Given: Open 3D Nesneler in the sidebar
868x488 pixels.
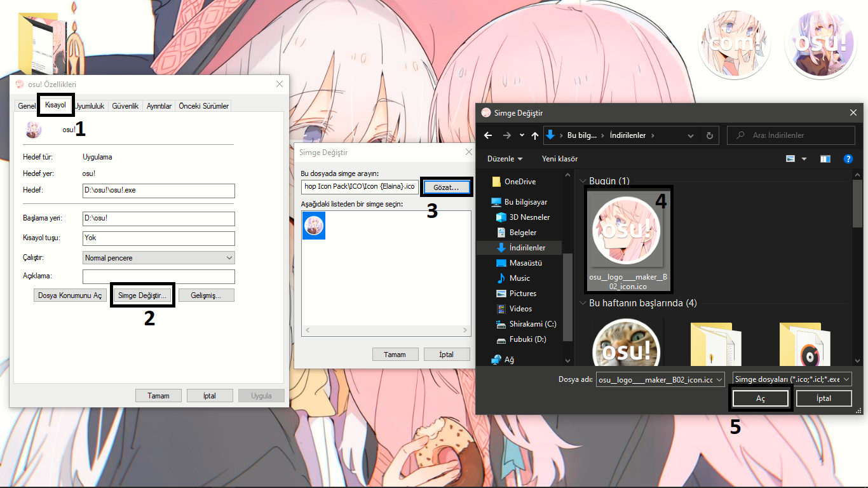Looking at the screenshot, I should [523, 217].
